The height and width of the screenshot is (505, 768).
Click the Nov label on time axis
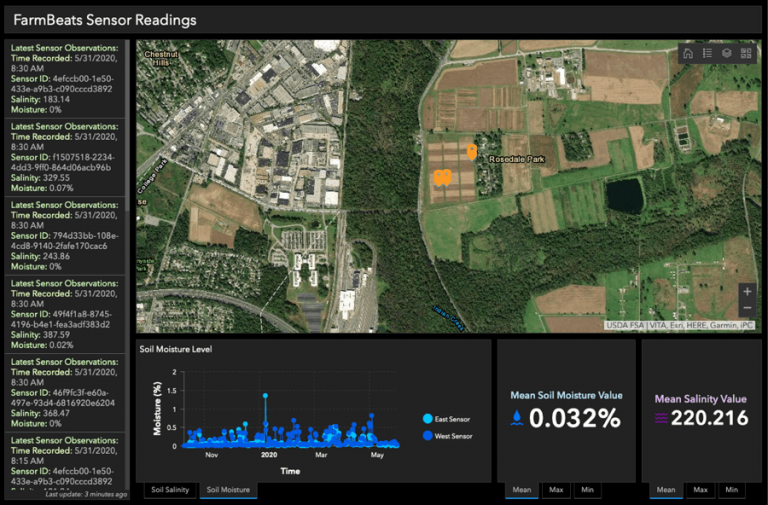pos(212,455)
